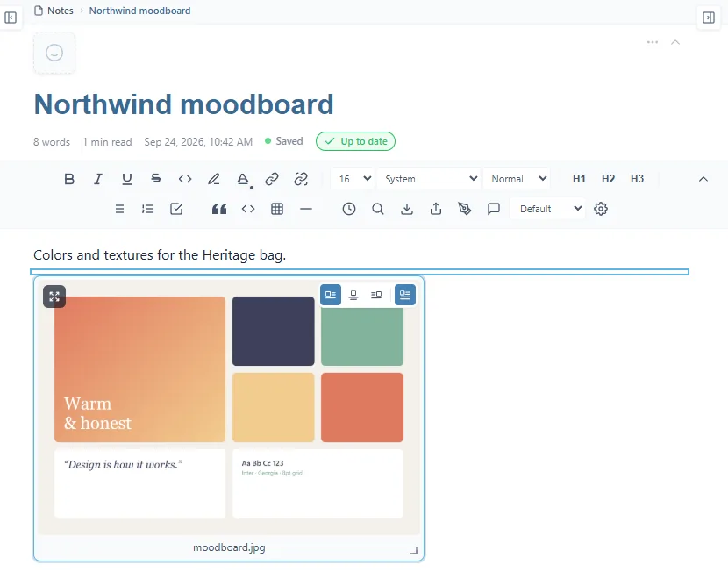Click the '8 words' count
The height and width of the screenshot is (579, 728).
[52, 142]
